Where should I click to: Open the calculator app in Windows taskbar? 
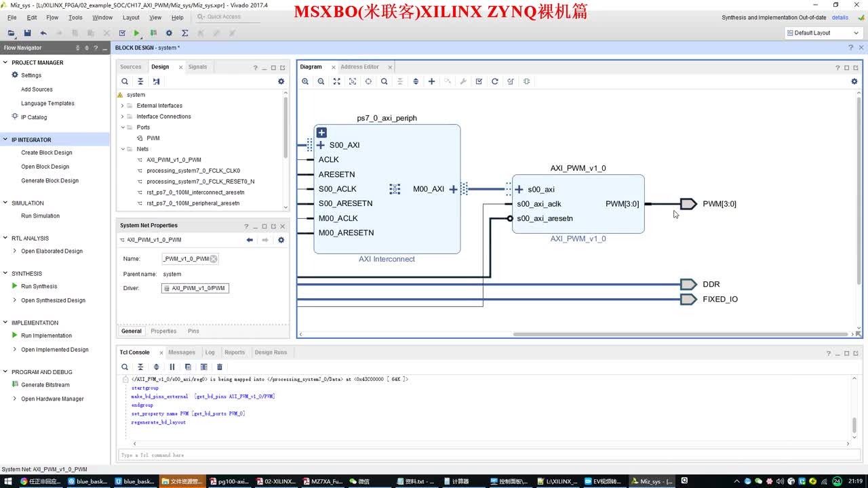point(456,481)
